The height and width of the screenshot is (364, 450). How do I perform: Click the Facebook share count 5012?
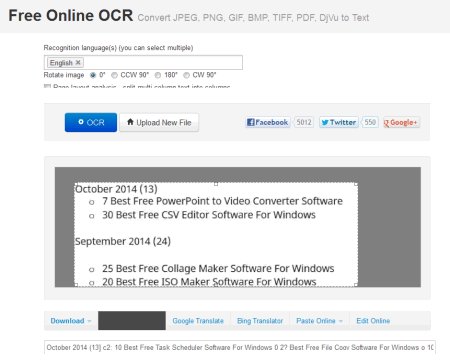tap(304, 122)
